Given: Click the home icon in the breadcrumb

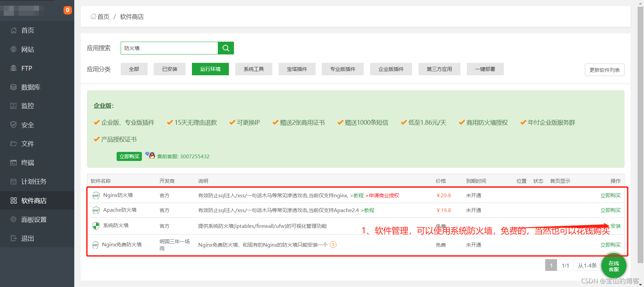Looking at the screenshot, I should (x=93, y=16).
